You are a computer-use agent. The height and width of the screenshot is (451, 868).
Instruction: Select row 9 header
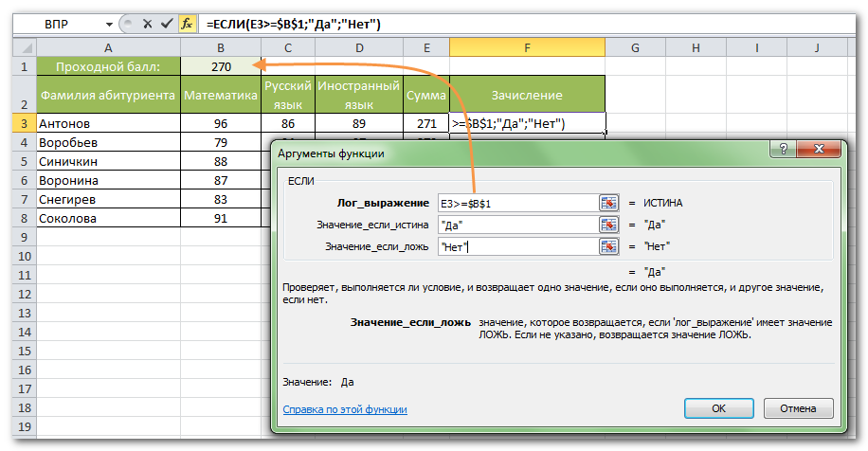[x=25, y=237]
